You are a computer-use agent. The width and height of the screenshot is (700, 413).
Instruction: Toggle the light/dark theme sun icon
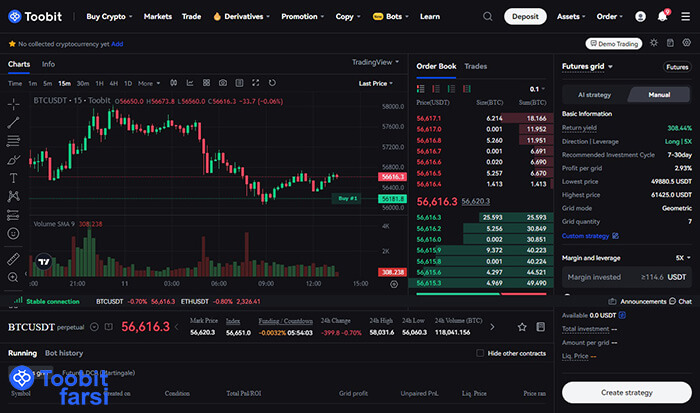(654, 43)
